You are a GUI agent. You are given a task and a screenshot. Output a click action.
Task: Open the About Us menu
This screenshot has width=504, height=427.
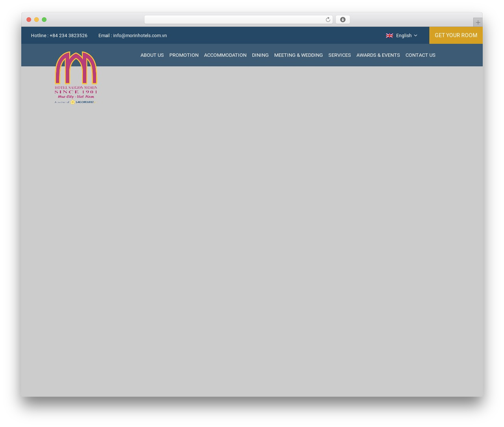152,55
